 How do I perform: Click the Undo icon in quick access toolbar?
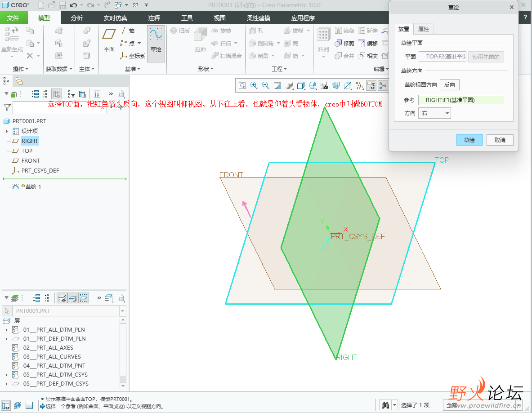point(73,5)
